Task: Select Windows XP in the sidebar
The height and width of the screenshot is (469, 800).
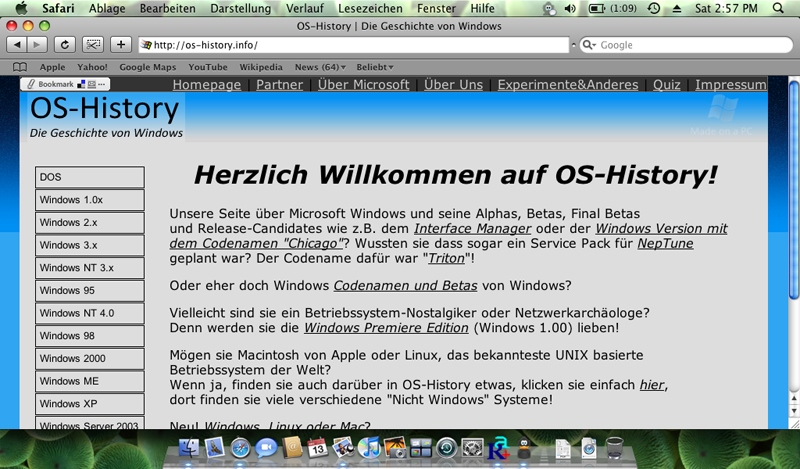Action: coord(89,404)
